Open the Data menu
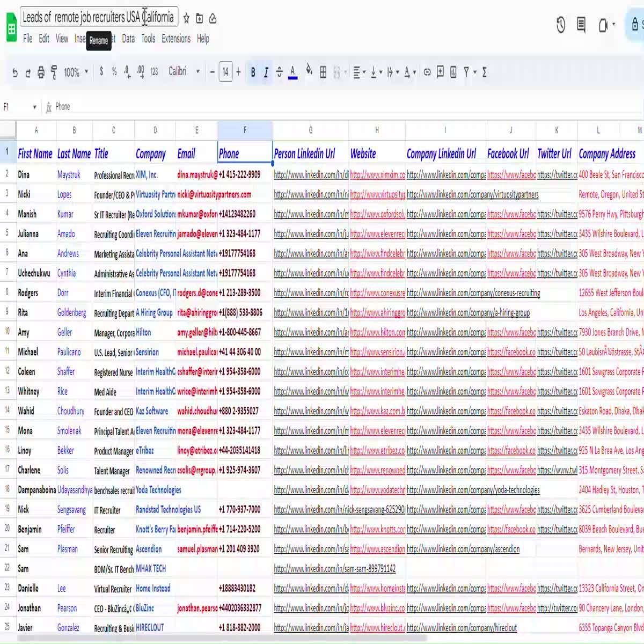The height and width of the screenshot is (644, 644). (x=128, y=39)
